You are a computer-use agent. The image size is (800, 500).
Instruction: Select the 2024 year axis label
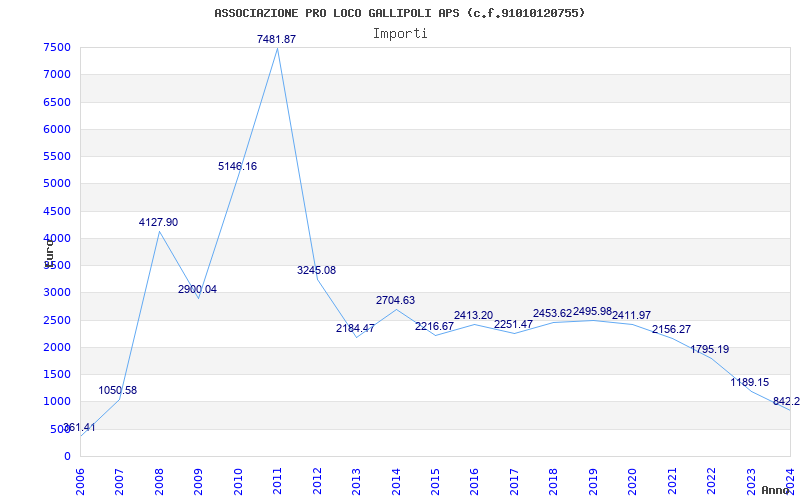click(x=789, y=478)
